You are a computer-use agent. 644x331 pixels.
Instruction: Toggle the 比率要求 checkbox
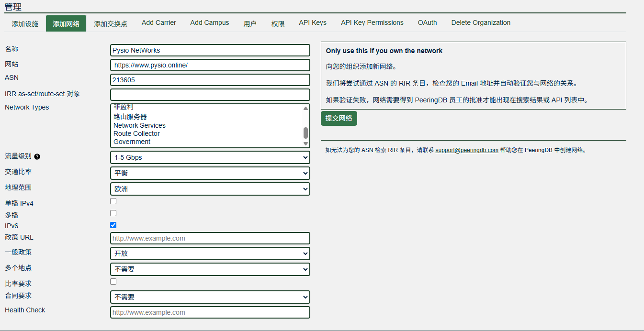point(113,282)
